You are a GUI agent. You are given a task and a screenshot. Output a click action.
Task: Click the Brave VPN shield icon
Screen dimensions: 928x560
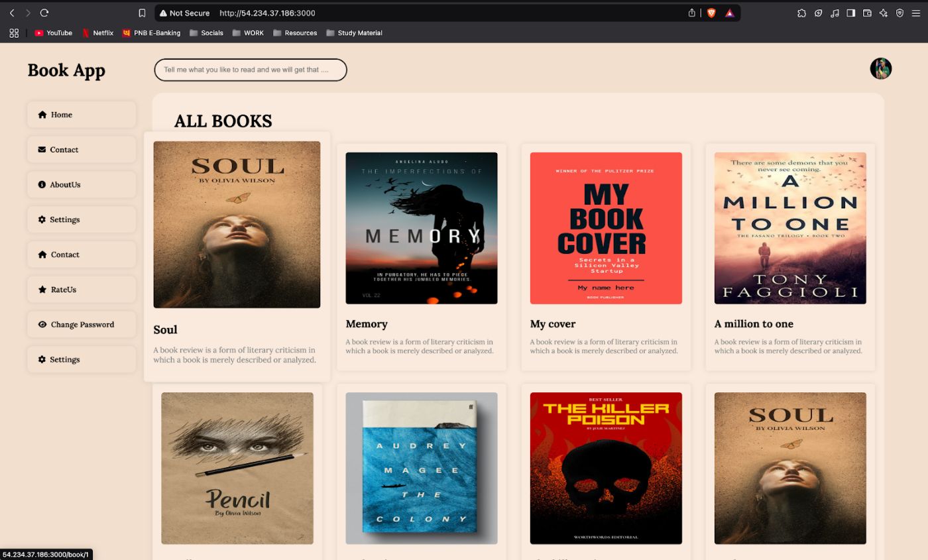(899, 13)
